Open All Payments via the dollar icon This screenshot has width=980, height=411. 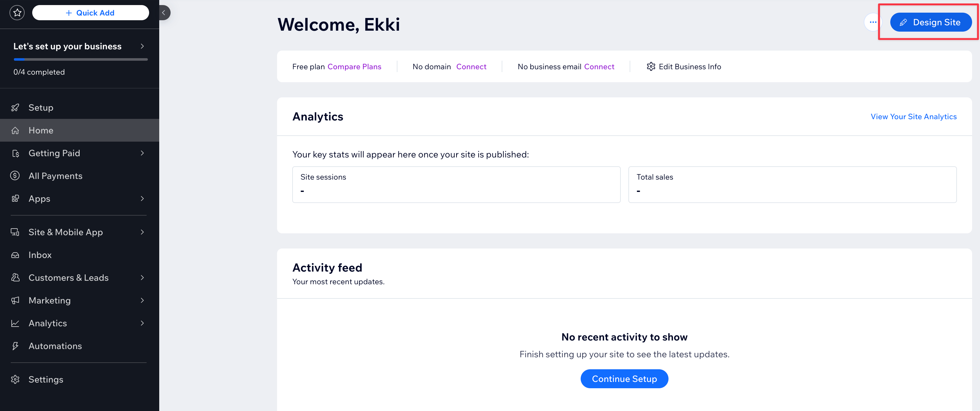15,175
